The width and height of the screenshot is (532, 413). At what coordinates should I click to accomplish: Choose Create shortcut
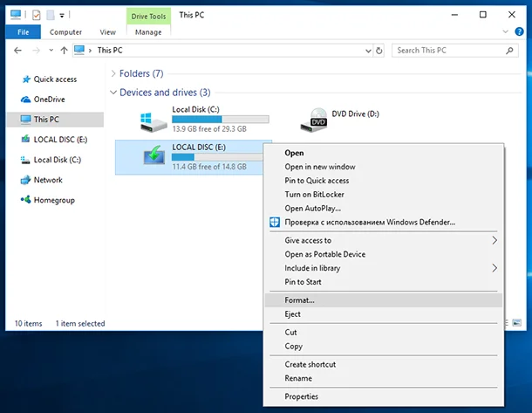[x=384, y=364]
